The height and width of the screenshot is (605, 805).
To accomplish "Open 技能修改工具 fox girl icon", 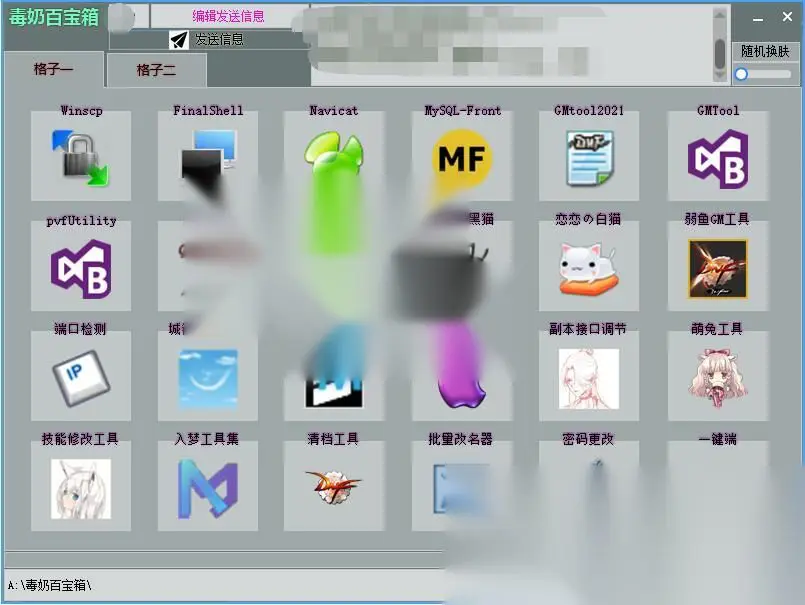I will [x=81, y=488].
